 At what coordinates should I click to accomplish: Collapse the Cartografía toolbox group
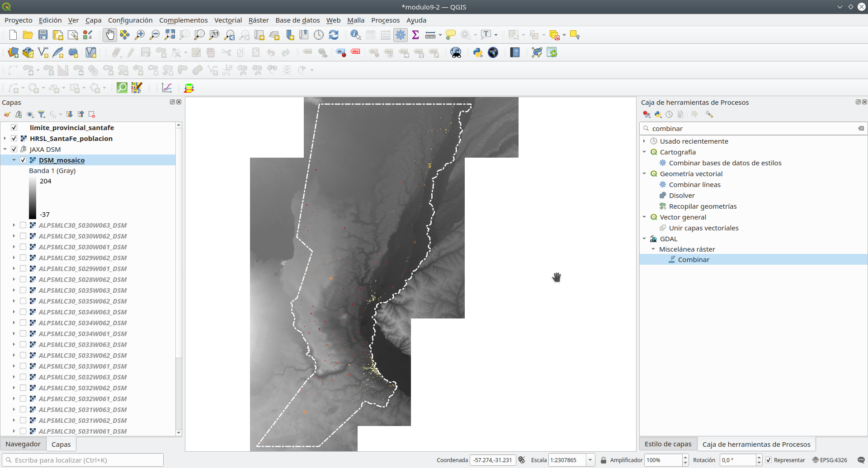tap(644, 152)
